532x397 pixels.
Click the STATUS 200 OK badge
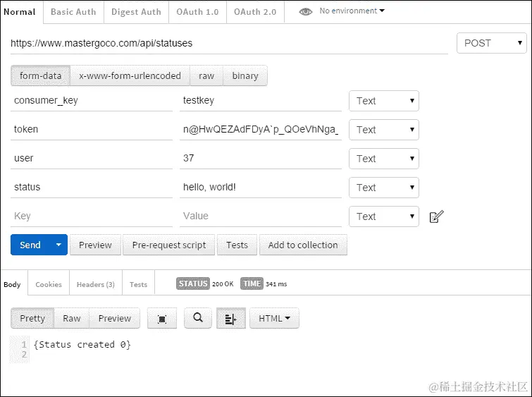point(205,283)
